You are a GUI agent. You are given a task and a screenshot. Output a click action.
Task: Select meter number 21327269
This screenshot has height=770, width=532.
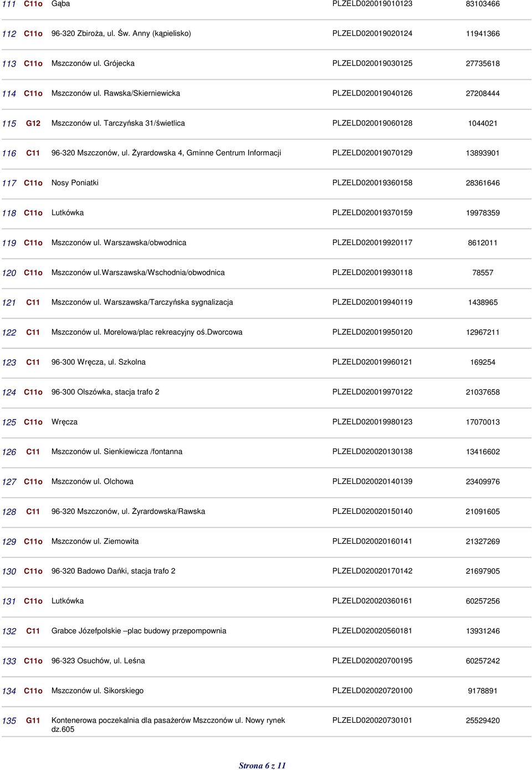482,542
